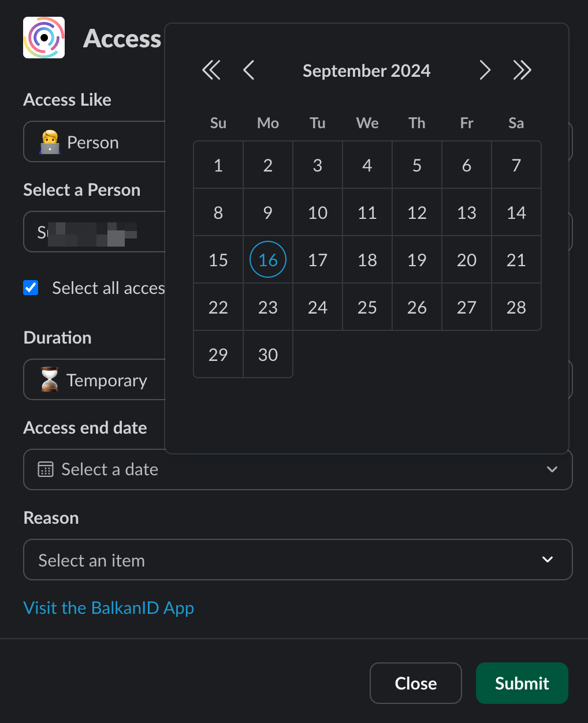Open the Reason dropdown
Viewport: 588px width, 723px height.
tap(297, 560)
